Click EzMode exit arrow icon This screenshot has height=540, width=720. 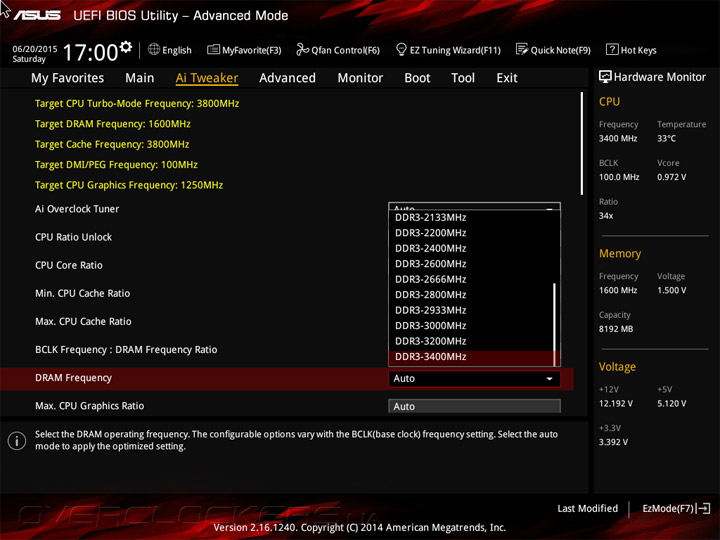(x=703, y=508)
